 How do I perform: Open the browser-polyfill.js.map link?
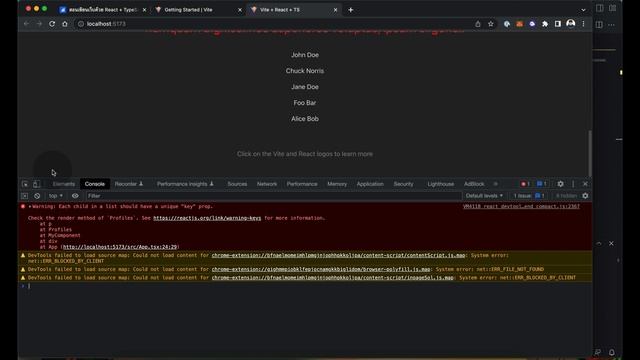pos(321,269)
